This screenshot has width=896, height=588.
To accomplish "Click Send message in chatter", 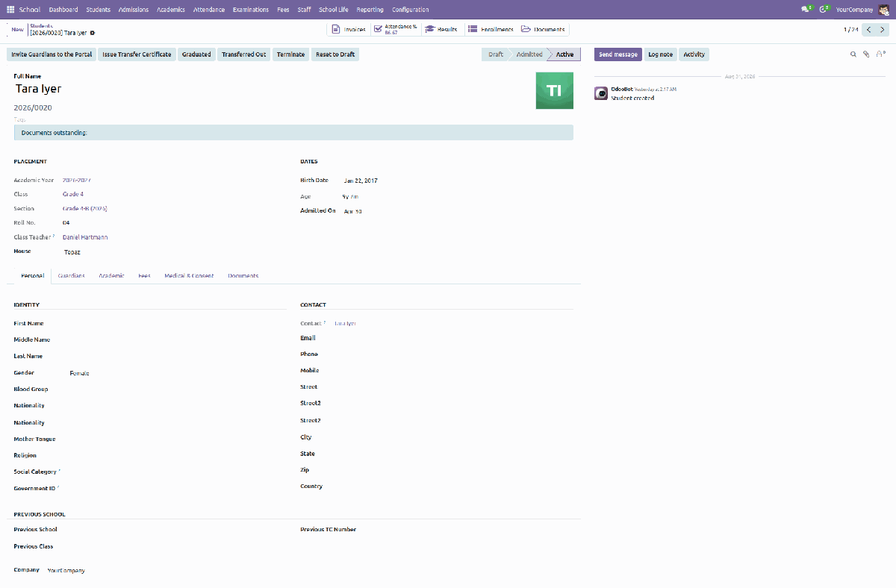I will pyautogui.click(x=617, y=54).
